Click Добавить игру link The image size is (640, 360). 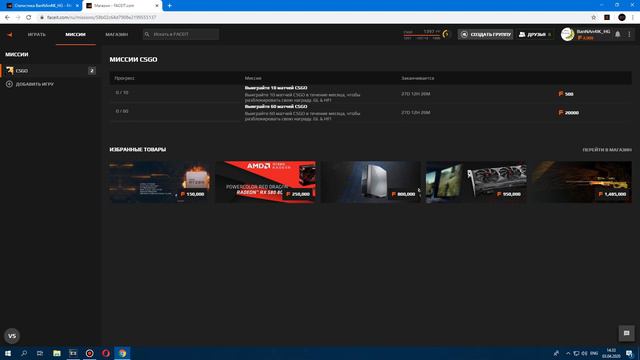tap(35, 84)
